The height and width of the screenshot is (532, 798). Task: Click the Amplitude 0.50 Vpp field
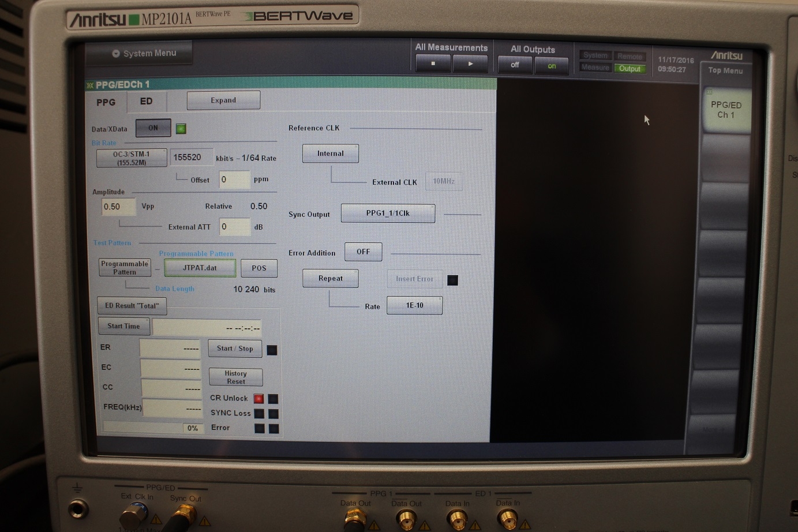119,207
